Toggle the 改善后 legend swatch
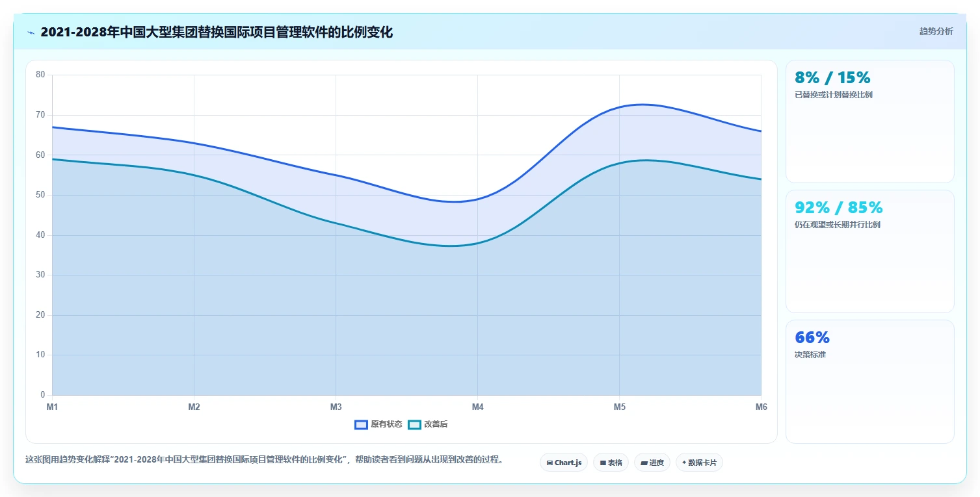The height and width of the screenshot is (497, 980). tap(415, 425)
